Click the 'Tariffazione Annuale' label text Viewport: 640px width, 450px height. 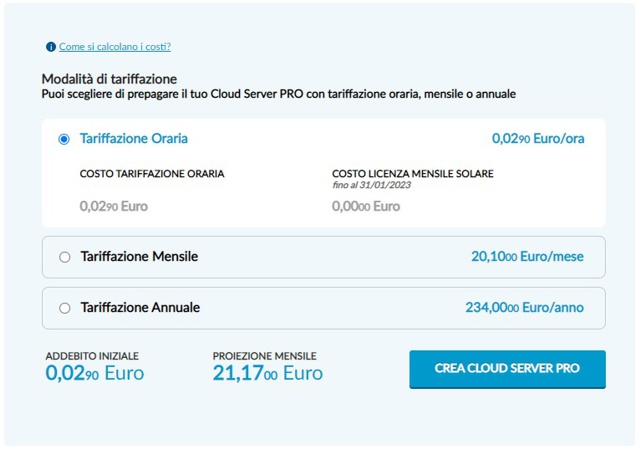click(140, 308)
